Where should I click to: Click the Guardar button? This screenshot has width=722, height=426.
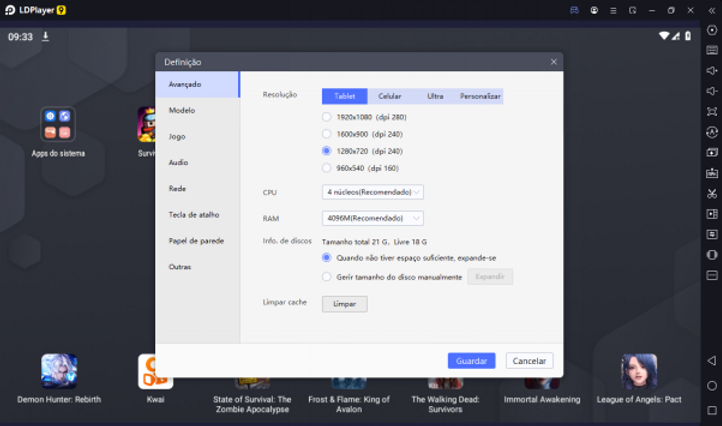[x=471, y=361]
